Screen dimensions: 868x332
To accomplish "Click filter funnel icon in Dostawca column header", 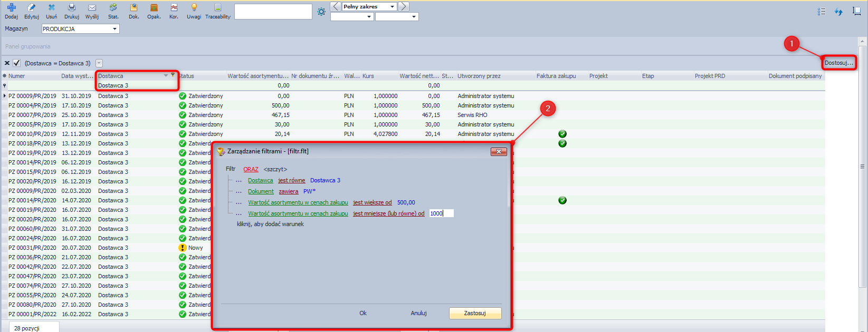I will (173, 75).
